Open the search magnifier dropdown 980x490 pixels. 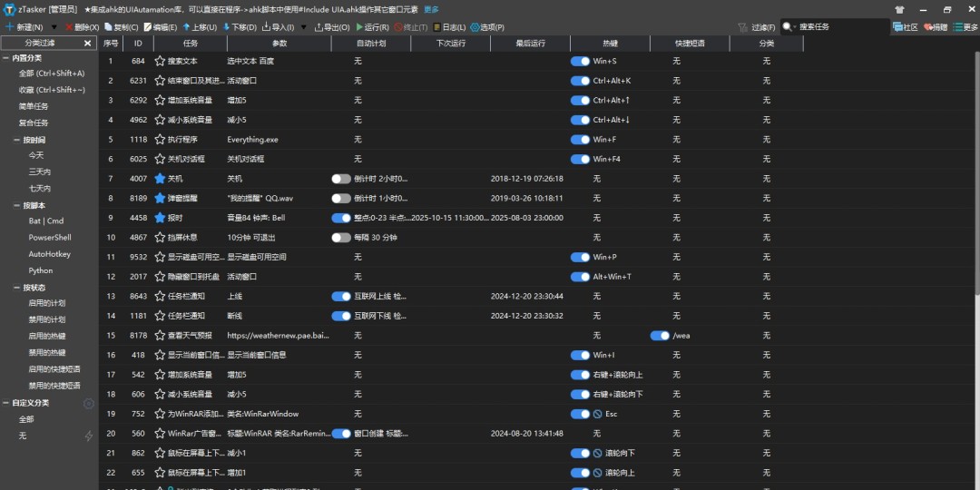[x=789, y=27]
